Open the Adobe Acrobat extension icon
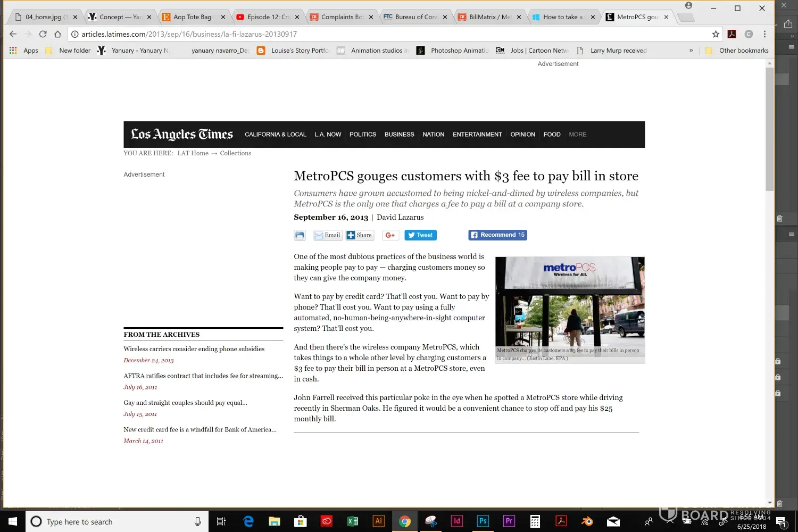798x532 pixels. pyautogui.click(x=732, y=34)
